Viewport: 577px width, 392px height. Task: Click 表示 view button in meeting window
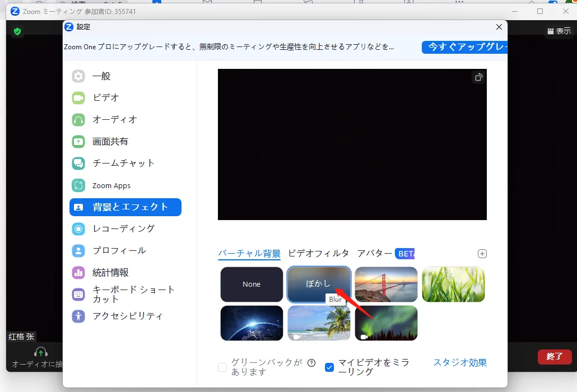[x=559, y=31]
